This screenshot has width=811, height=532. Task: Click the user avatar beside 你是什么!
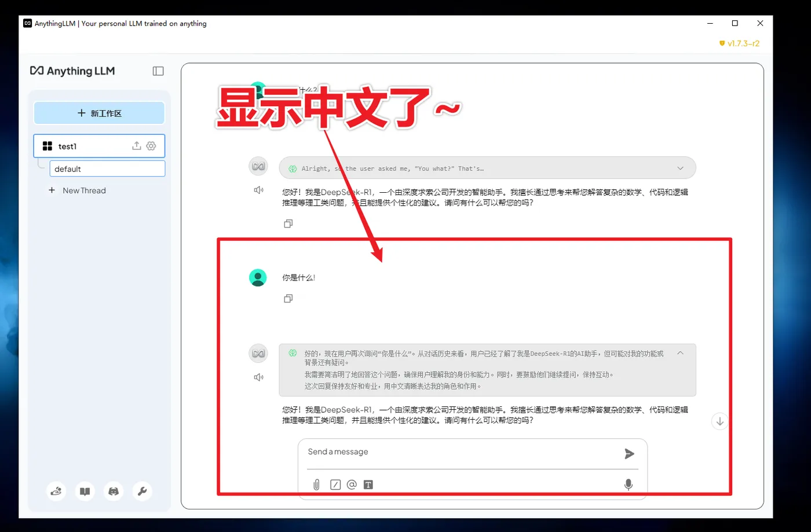(258, 278)
